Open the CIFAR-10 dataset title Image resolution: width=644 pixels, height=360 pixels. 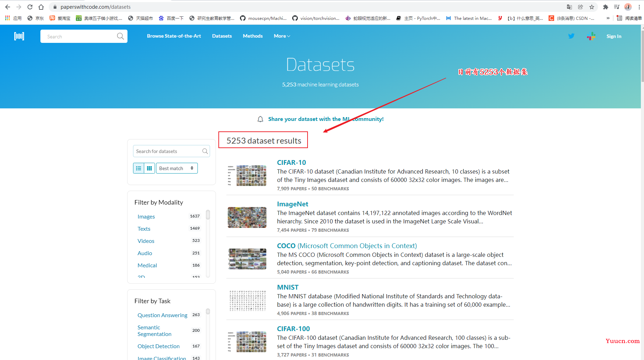[x=292, y=162]
